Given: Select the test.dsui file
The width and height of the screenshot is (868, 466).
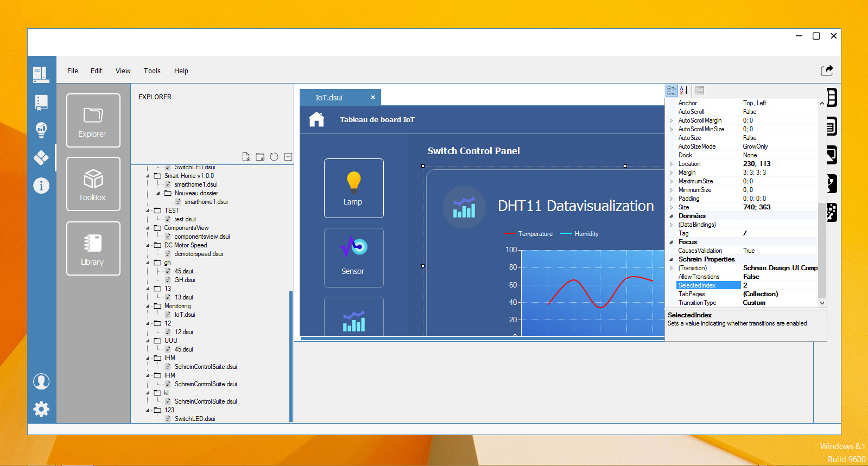Looking at the screenshot, I should pos(185,219).
